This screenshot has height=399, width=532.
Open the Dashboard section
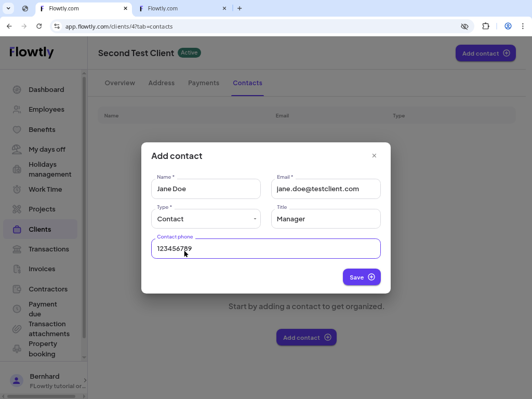(x=16, y=89)
